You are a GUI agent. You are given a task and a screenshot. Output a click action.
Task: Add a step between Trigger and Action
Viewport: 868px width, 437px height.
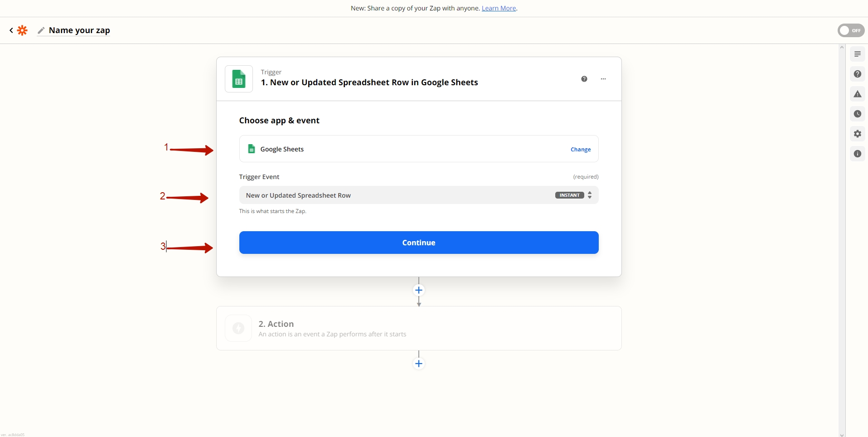pos(419,290)
